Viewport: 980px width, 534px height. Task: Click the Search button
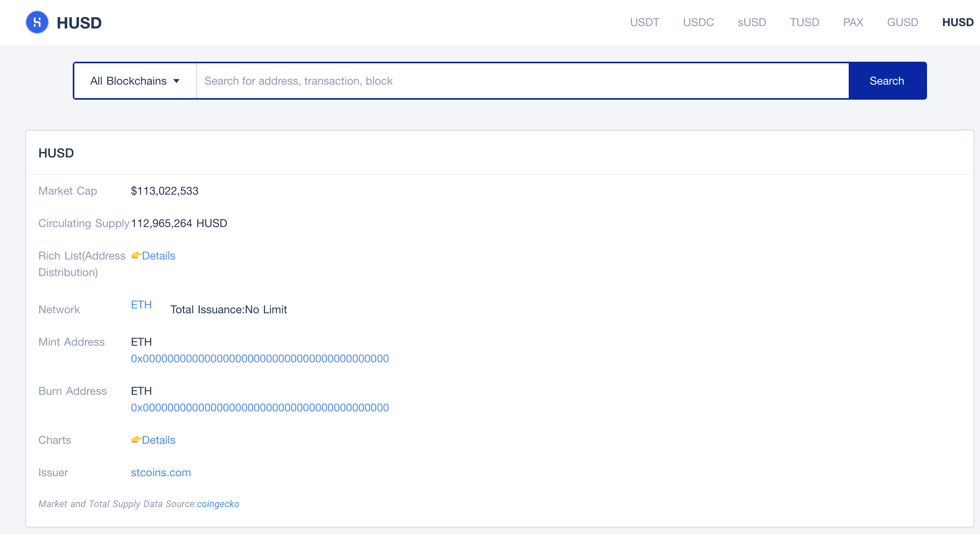click(x=887, y=81)
